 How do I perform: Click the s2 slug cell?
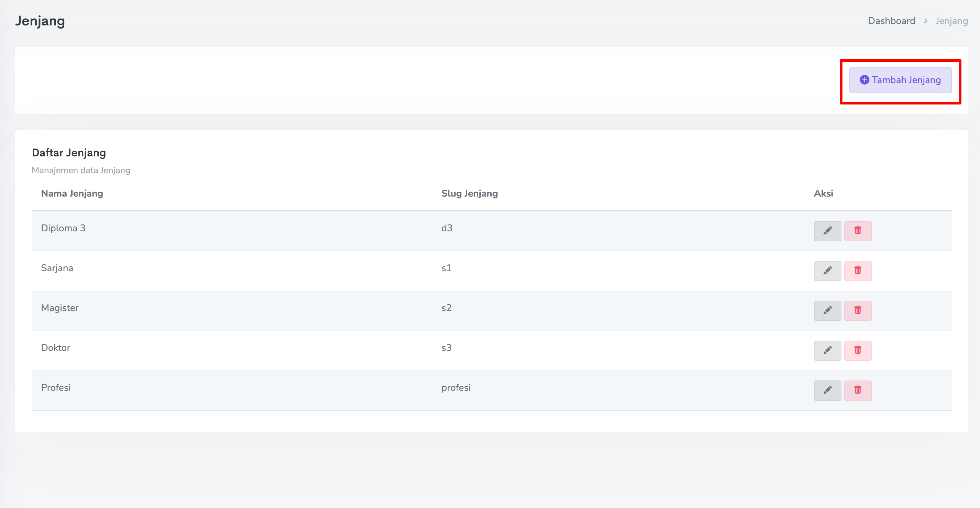(446, 308)
